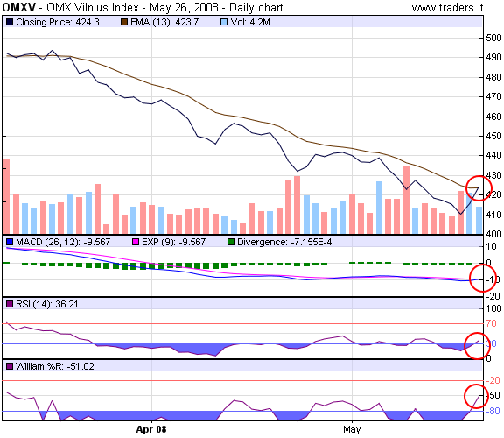Click the red circle in the MACD panel
The image size is (504, 438).
(483, 278)
